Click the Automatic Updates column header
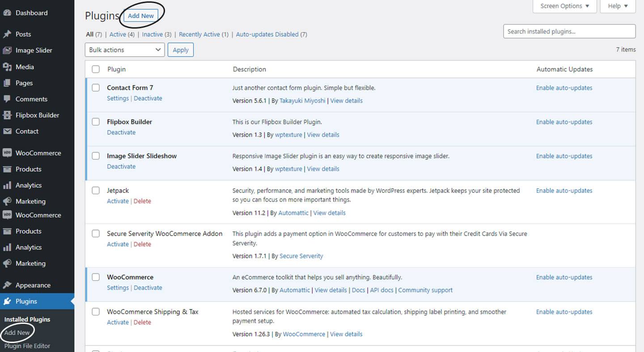The width and height of the screenshot is (644, 352). coord(564,69)
